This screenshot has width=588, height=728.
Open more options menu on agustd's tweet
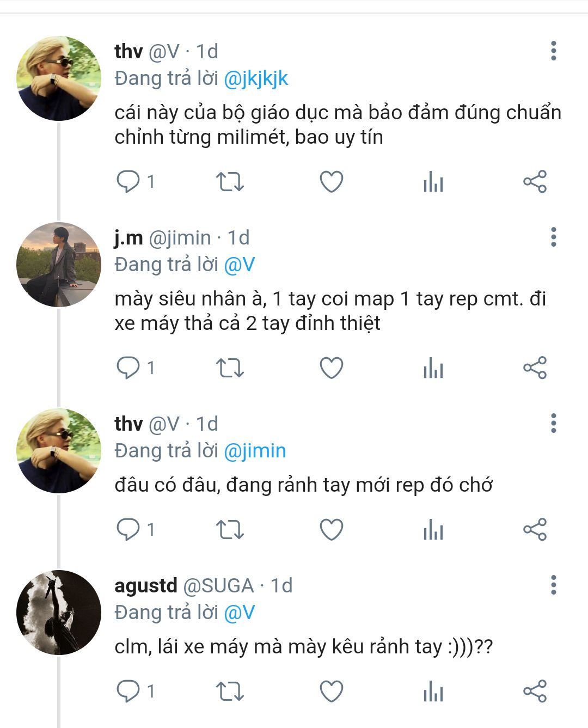pyautogui.click(x=553, y=585)
